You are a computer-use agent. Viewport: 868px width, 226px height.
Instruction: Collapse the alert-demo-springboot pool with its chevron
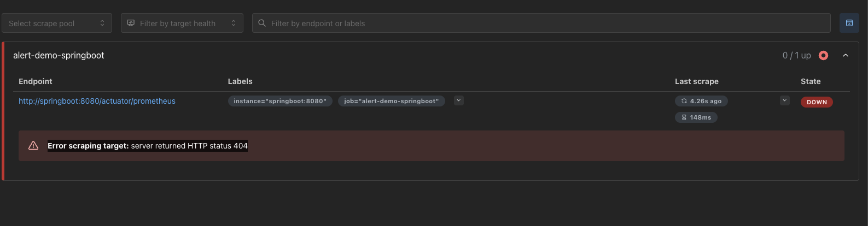click(x=846, y=55)
